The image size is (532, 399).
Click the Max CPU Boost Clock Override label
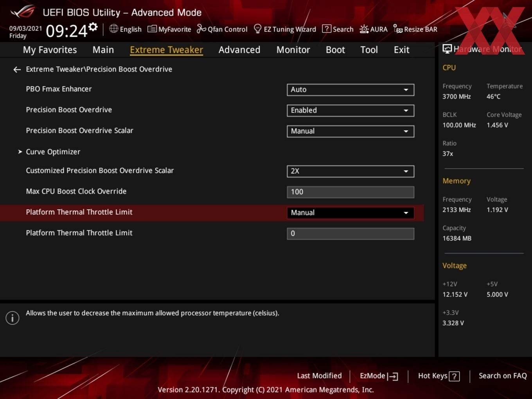[76, 191]
